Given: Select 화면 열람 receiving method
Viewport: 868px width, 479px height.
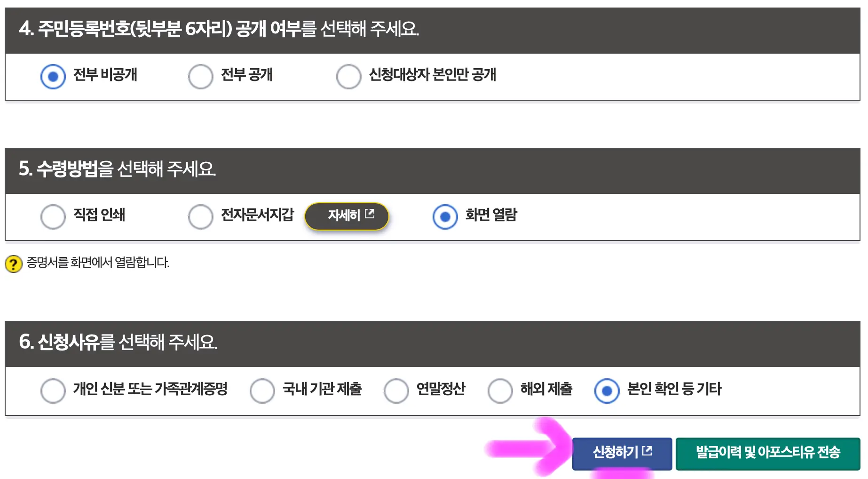Looking at the screenshot, I should click(445, 216).
